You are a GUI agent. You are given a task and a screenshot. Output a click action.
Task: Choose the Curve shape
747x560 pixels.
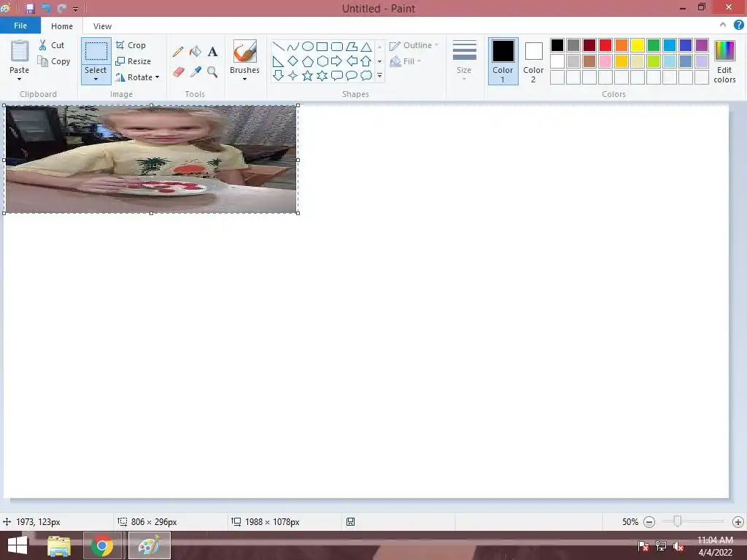coord(293,46)
